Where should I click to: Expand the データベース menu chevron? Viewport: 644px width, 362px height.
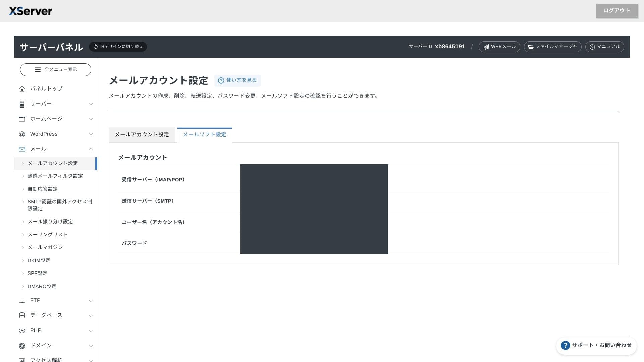tap(91, 316)
